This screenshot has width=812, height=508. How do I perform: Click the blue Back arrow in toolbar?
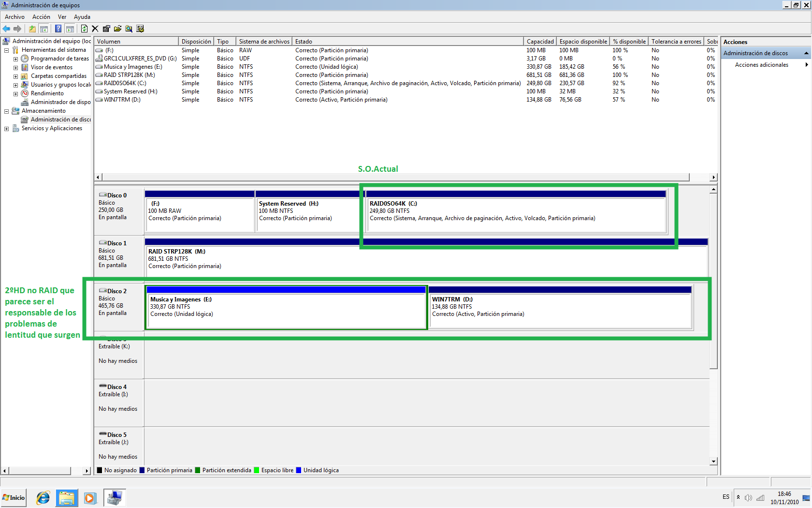pyautogui.click(x=6, y=29)
